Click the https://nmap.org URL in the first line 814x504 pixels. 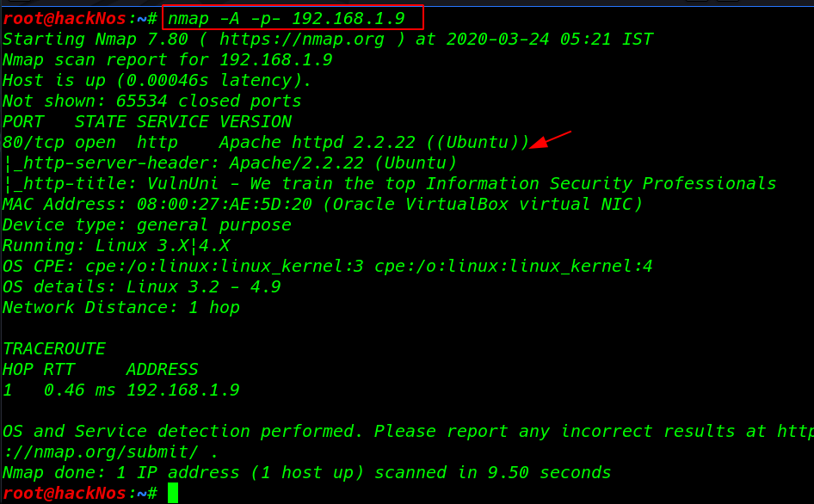coord(302,39)
